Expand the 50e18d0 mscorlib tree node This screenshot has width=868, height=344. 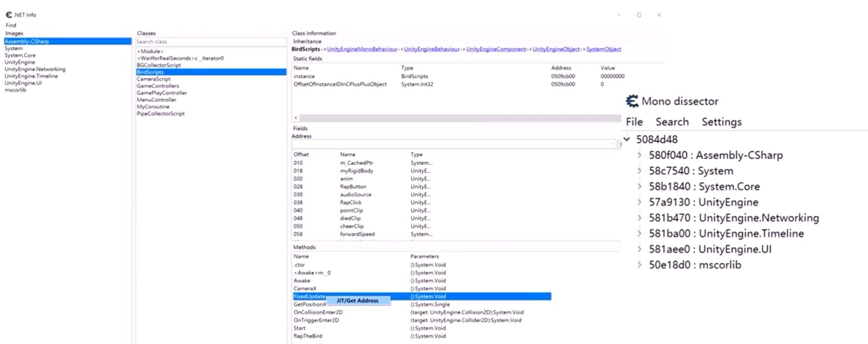[x=639, y=265]
